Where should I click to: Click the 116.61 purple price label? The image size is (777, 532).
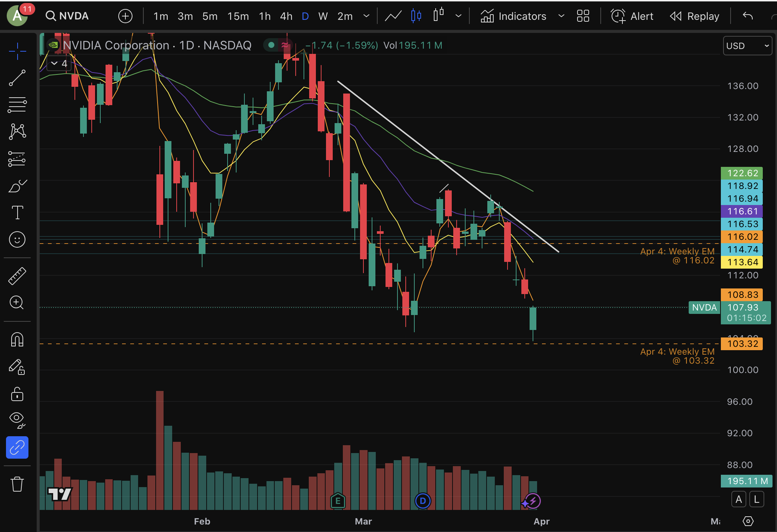(742, 211)
